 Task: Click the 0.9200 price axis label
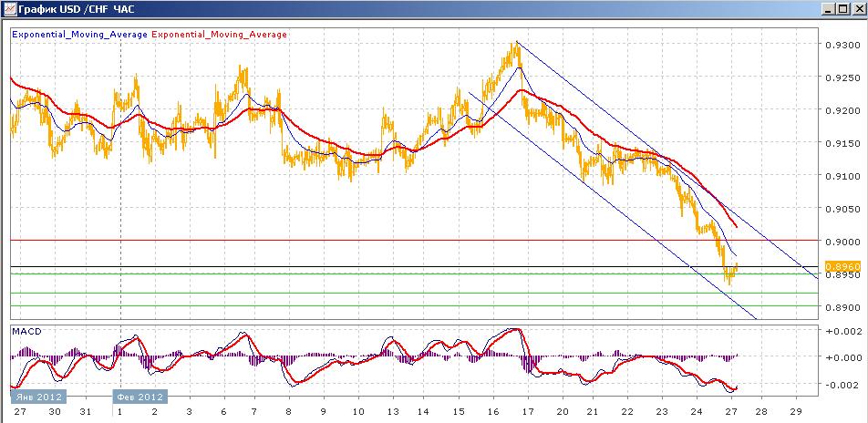click(x=843, y=110)
